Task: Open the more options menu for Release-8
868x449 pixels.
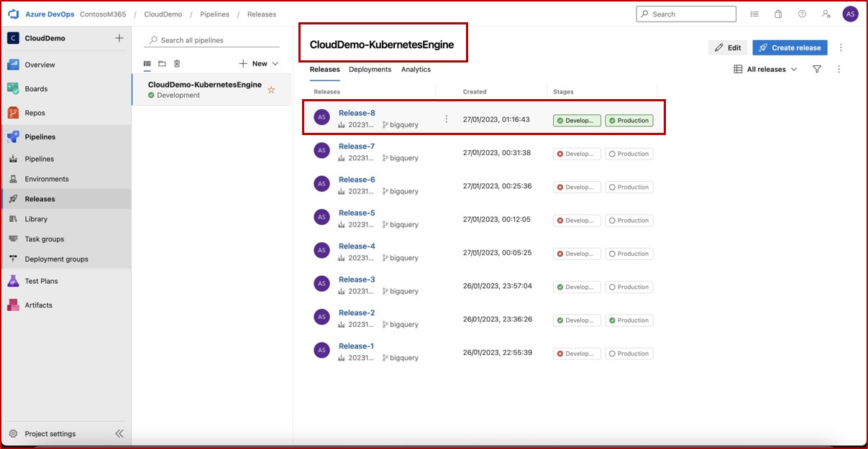Action: point(446,119)
